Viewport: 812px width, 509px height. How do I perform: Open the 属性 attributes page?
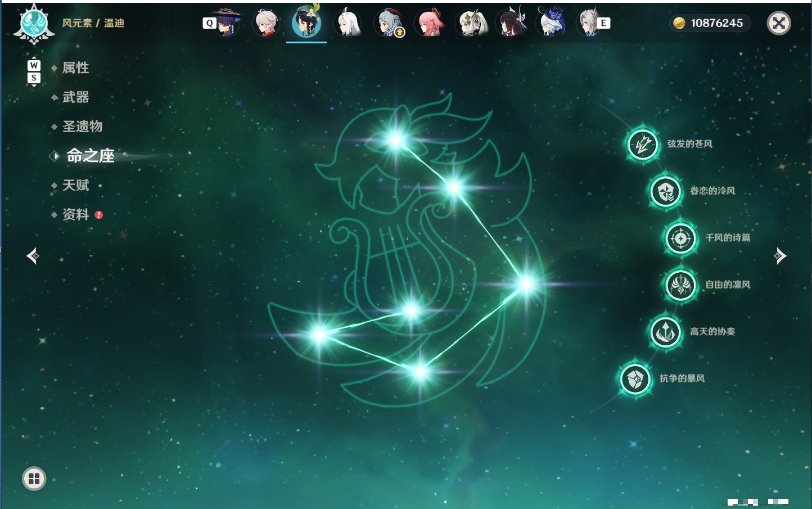click(75, 68)
